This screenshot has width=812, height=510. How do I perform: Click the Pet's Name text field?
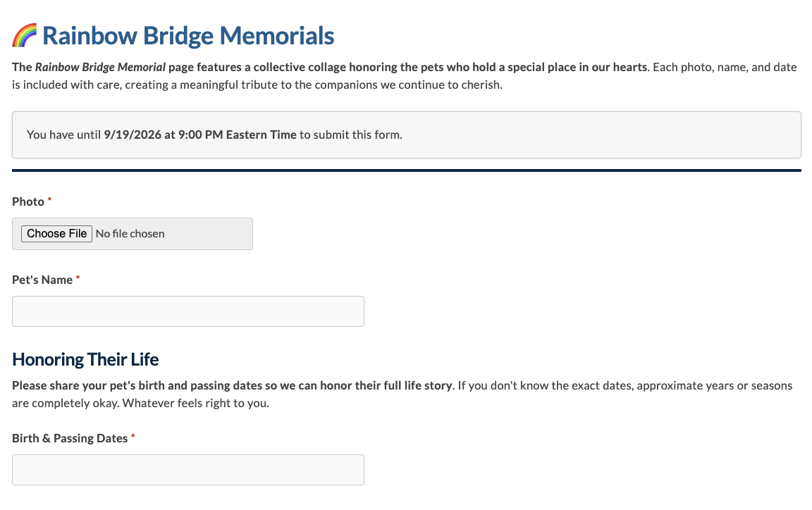click(x=188, y=311)
